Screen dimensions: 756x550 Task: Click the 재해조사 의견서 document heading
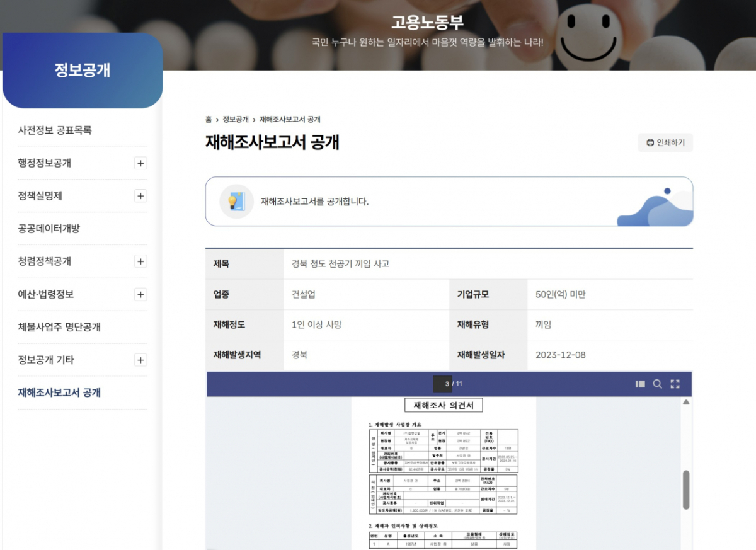(x=444, y=404)
